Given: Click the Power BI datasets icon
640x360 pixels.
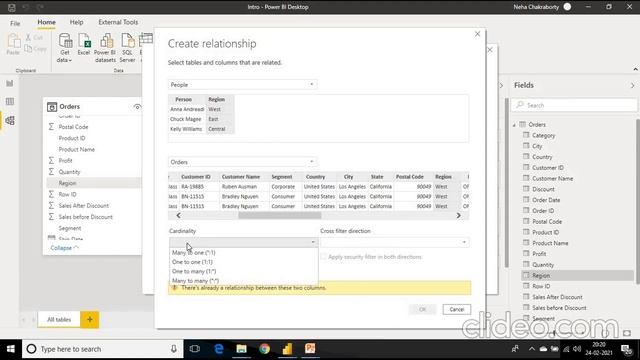Looking at the screenshot, I should coord(106,41).
